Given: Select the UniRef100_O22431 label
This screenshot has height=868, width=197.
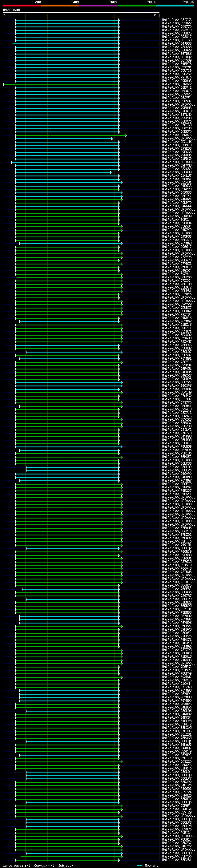Looking at the screenshot, I should click(x=177, y=182).
